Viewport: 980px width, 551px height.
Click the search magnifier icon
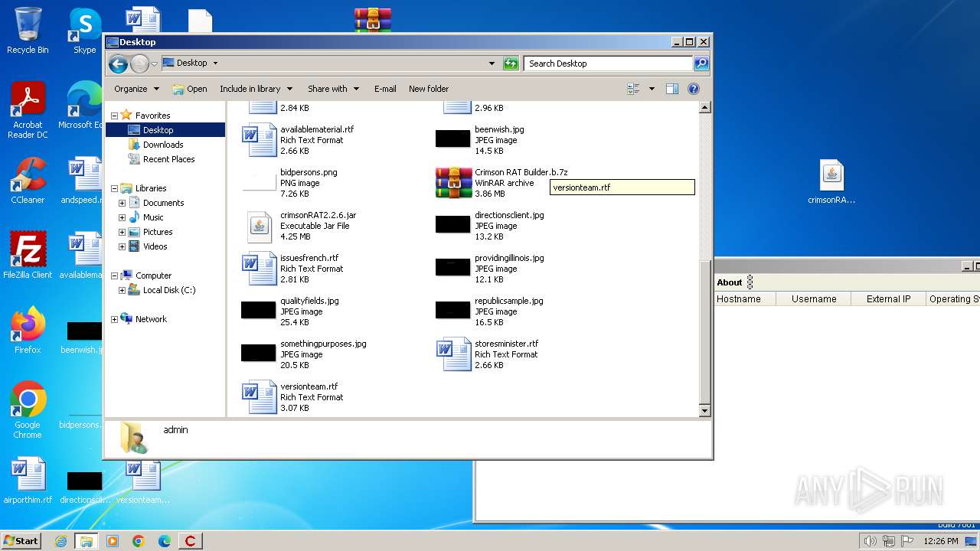[701, 64]
